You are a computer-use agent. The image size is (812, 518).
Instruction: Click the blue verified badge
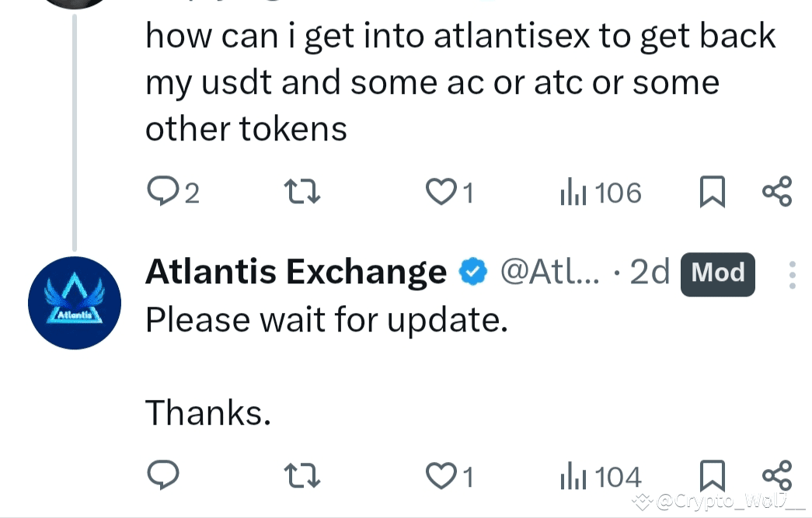coord(473,272)
